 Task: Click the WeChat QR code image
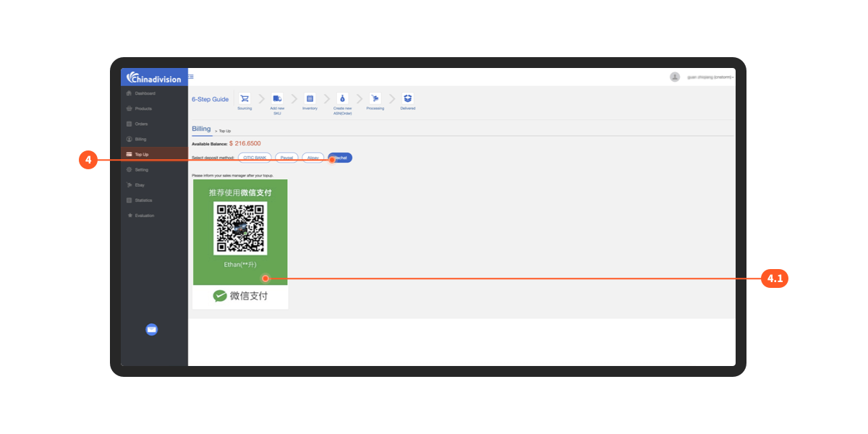point(240,229)
